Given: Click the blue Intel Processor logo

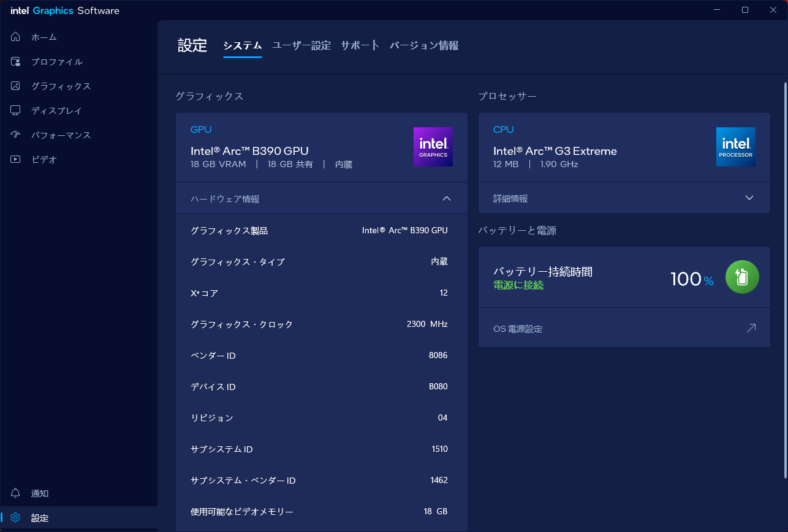Looking at the screenshot, I should pyautogui.click(x=736, y=147).
